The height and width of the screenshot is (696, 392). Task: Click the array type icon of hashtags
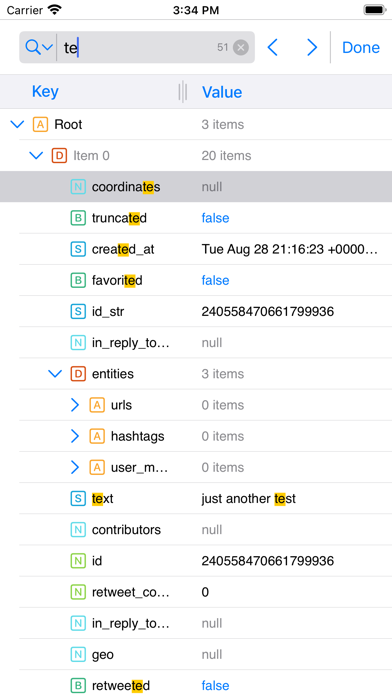coord(97,436)
